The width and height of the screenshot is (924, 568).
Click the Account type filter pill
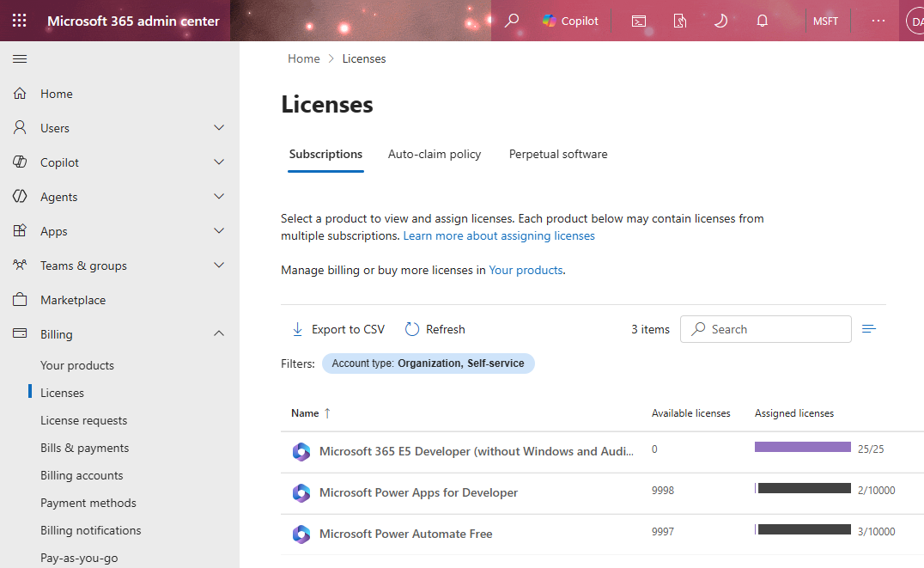point(428,363)
